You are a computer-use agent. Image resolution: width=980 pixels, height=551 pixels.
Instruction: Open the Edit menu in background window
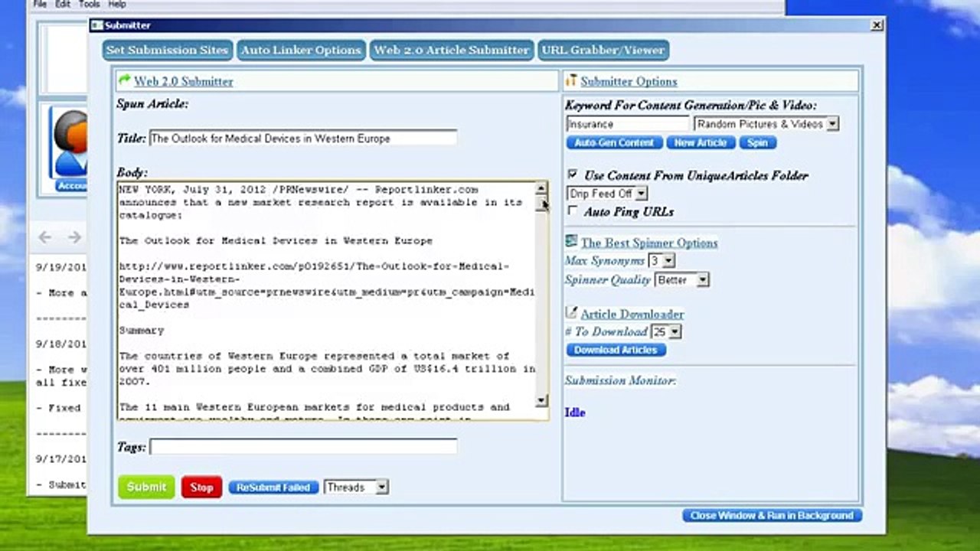coord(63,4)
